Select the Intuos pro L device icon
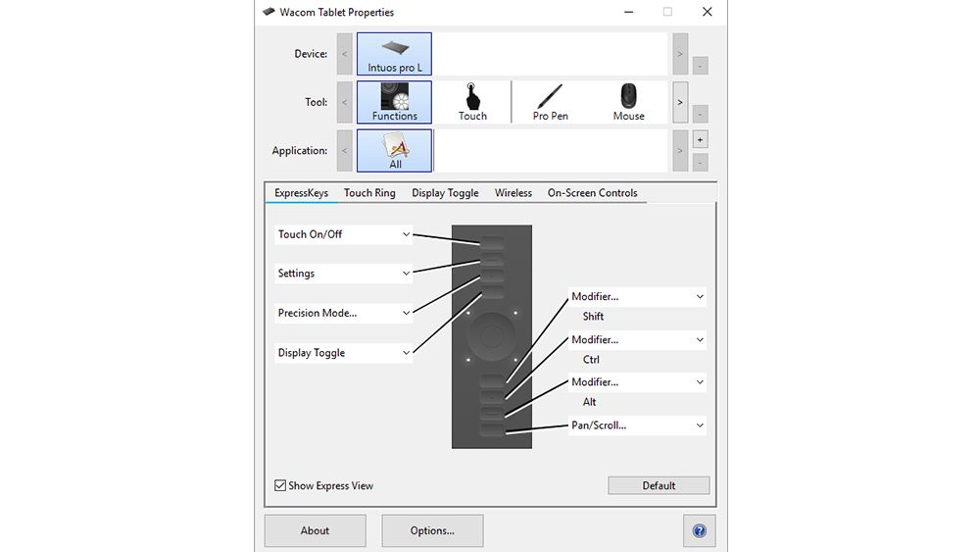Screen dimensions: 980x552 coord(394,54)
